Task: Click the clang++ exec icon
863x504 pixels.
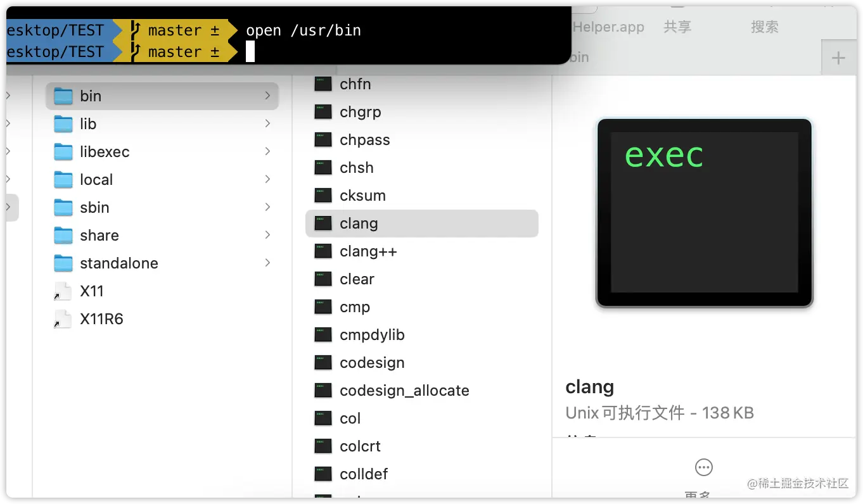Action: coord(323,251)
